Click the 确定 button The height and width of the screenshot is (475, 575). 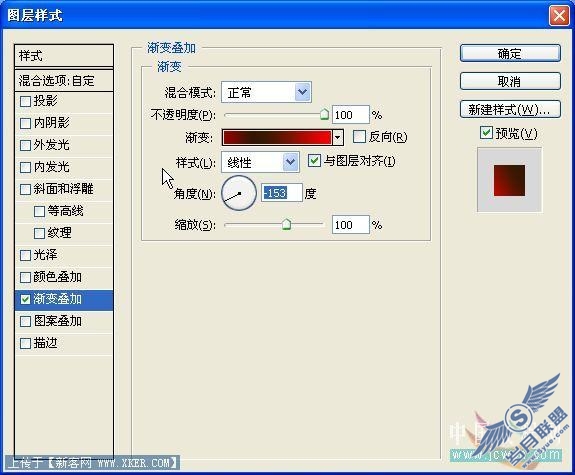510,54
